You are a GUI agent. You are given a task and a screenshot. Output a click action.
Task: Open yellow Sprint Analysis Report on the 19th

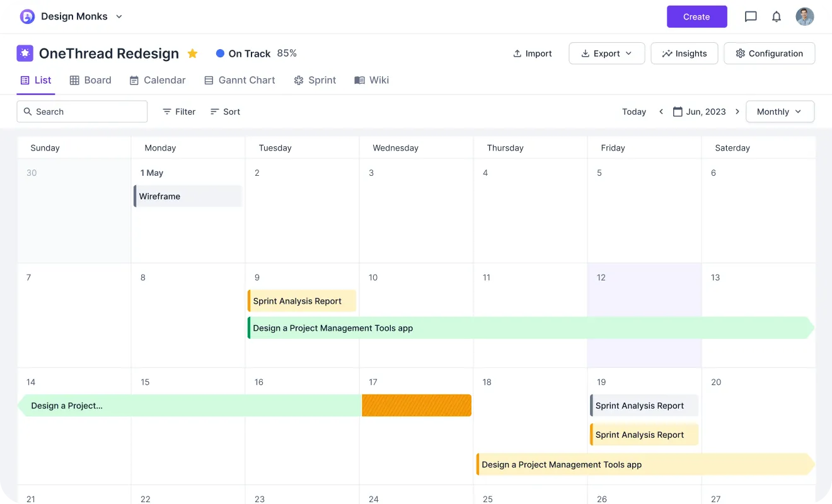point(644,435)
